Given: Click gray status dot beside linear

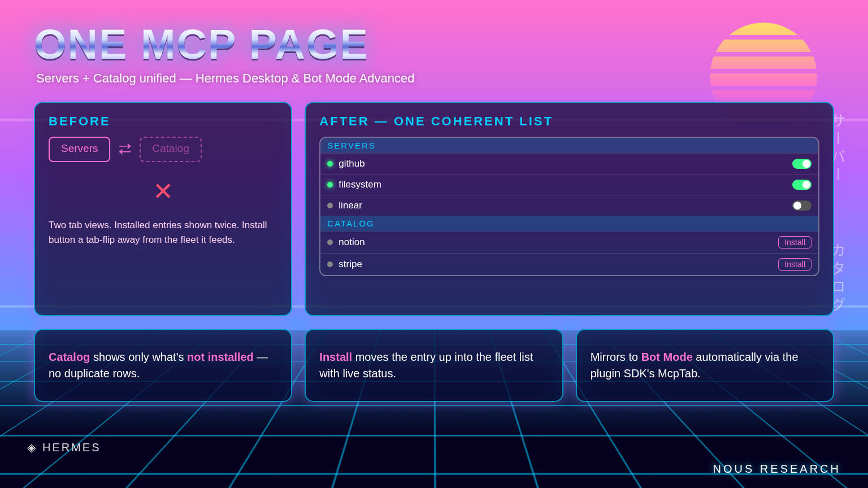Looking at the screenshot, I should [x=330, y=206].
